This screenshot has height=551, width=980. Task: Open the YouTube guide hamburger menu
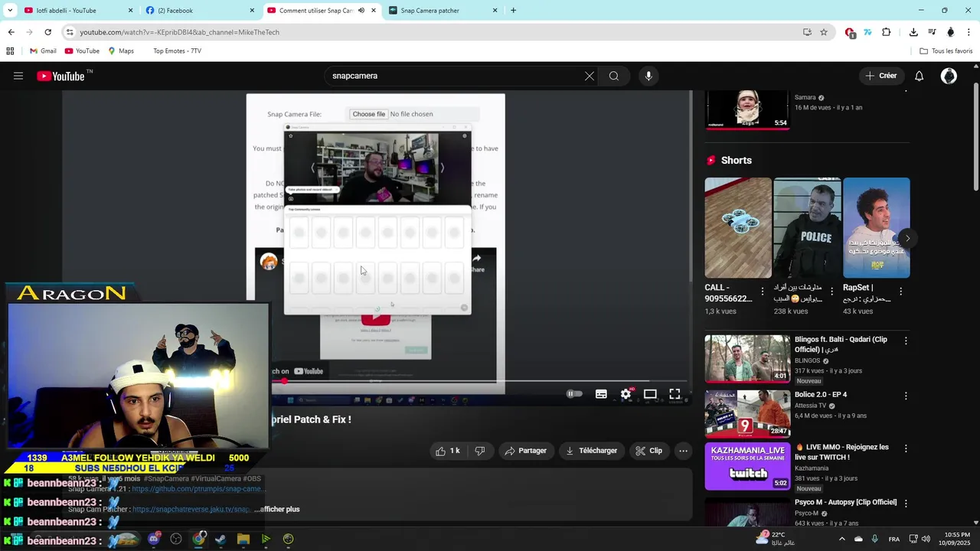[x=18, y=76]
